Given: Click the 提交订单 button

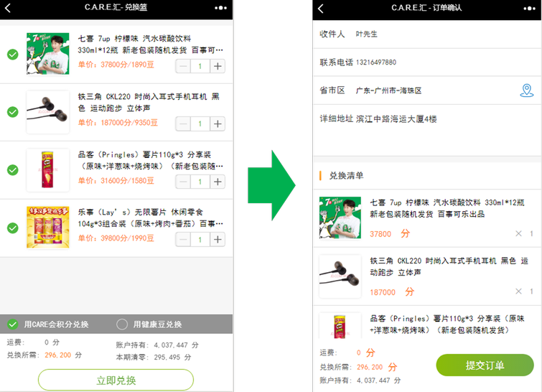Looking at the screenshot, I should [485, 365].
